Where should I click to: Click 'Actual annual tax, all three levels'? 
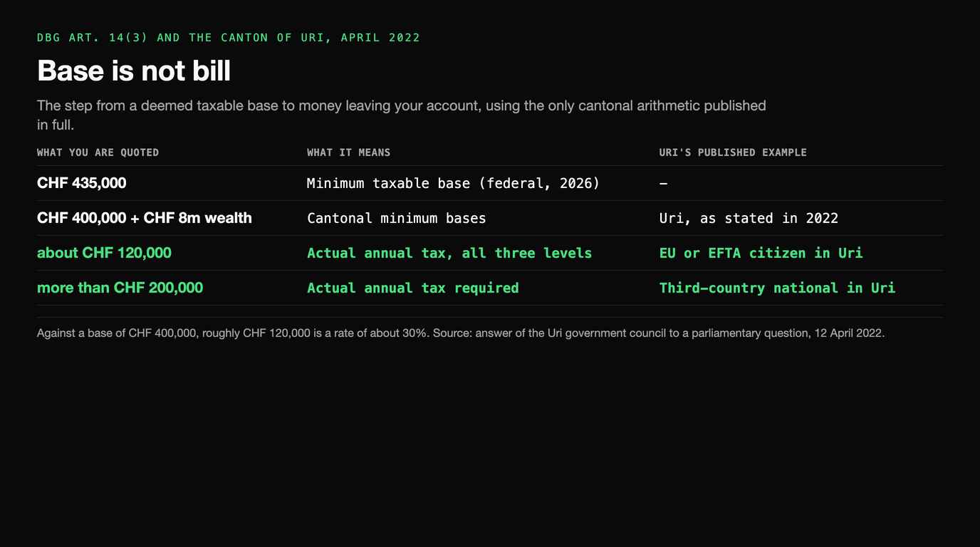[x=449, y=254]
